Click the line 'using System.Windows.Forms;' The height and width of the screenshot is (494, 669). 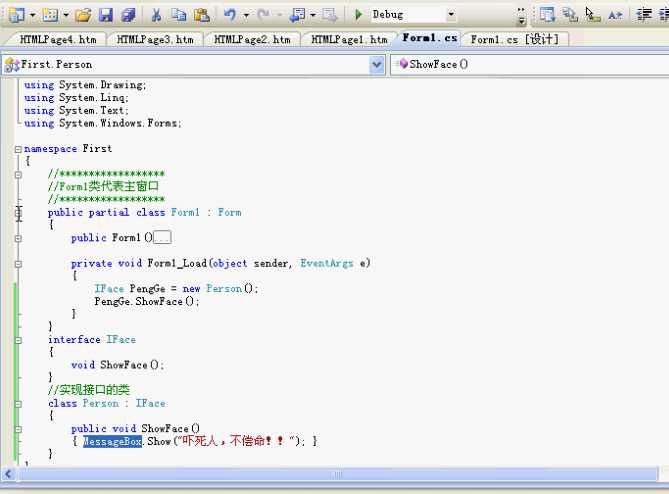tap(102, 124)
